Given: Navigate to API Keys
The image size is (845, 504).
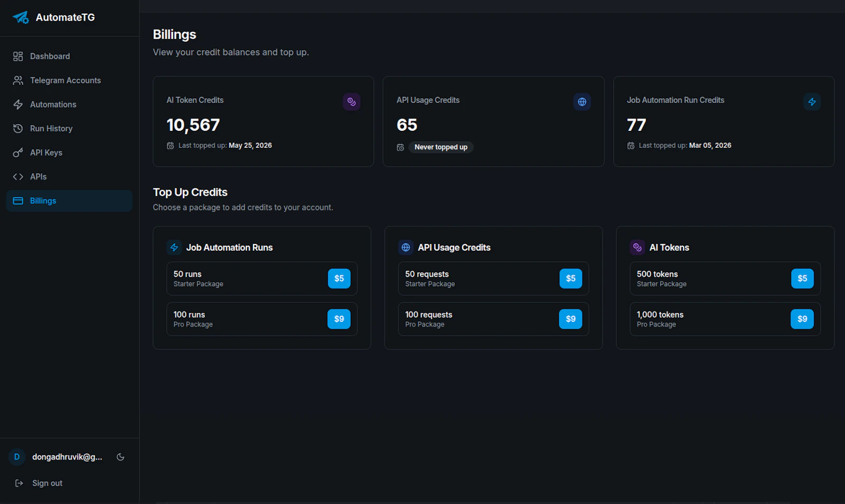Looking at the screenshot, I should click(69, 153).
